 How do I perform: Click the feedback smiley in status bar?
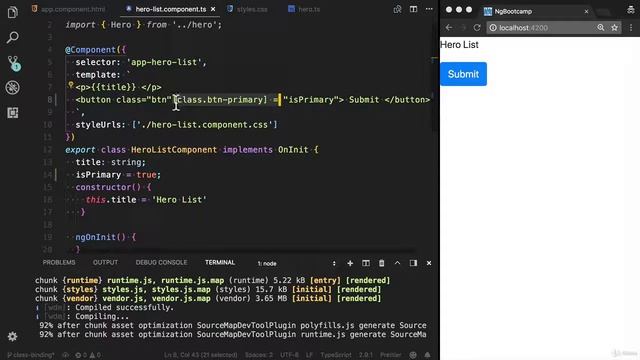coord(413,355)
